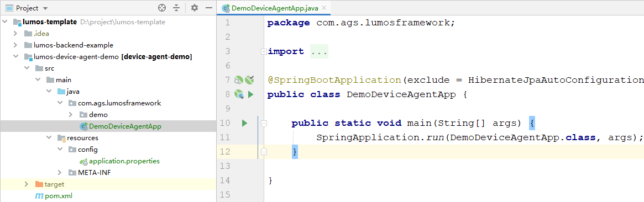Select the target folder
This screenshot has height=202, width=644.
pyautogui.click(x=54, y=184)
